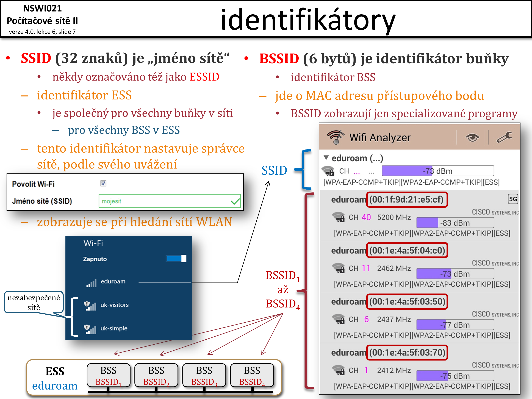This screenshot has height=399, width=532.
Task: Click the Jméno sítě (SSID) input field
Action: click(x=170, y=201)
